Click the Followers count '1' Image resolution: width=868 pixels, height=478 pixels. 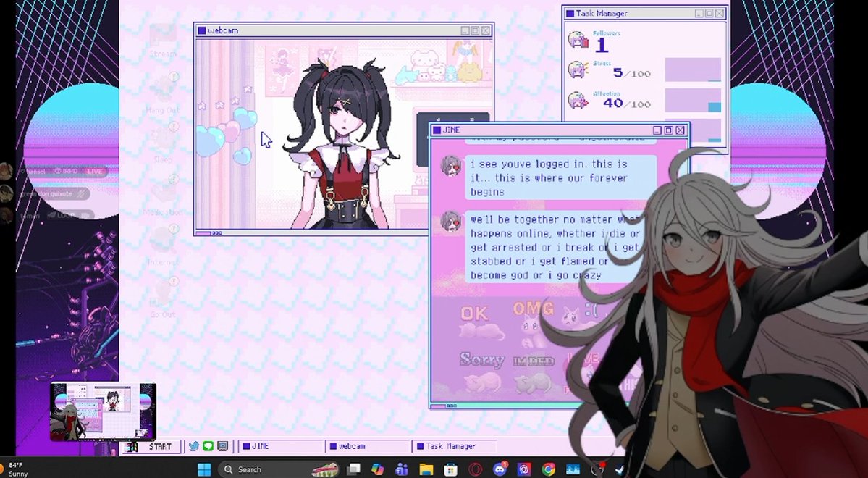(x=602, y=46)
